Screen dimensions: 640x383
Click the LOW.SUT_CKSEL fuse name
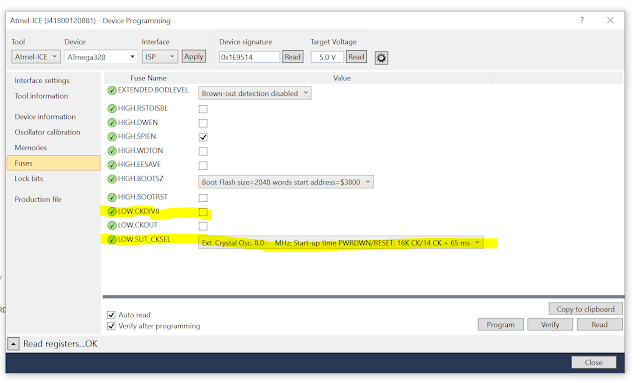[144, 239]
